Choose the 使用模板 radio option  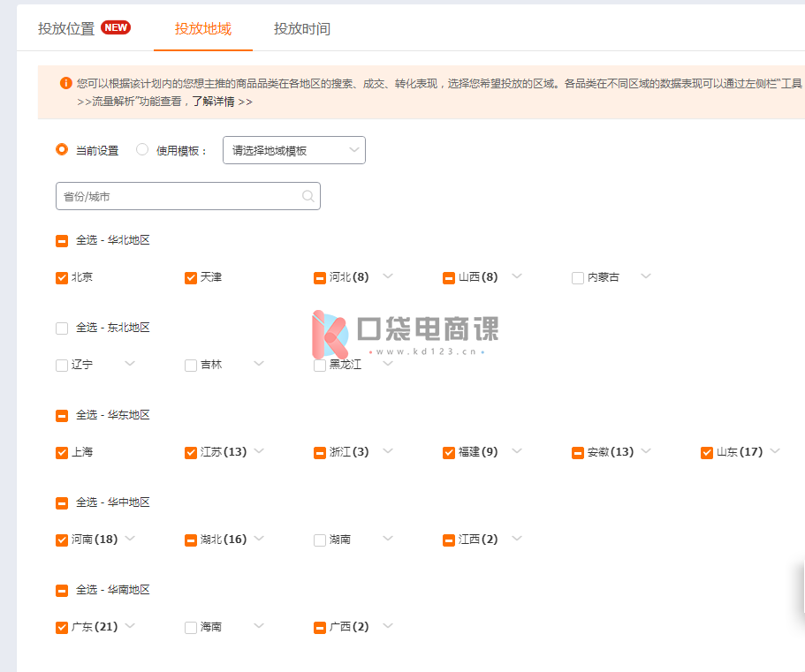[x=142, y=150]
